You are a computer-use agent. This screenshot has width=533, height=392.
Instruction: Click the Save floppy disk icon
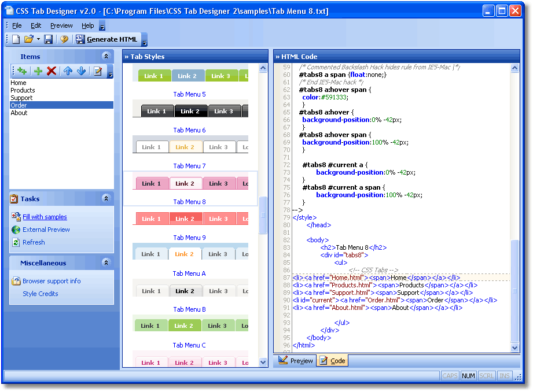click(x=49, y=39)
